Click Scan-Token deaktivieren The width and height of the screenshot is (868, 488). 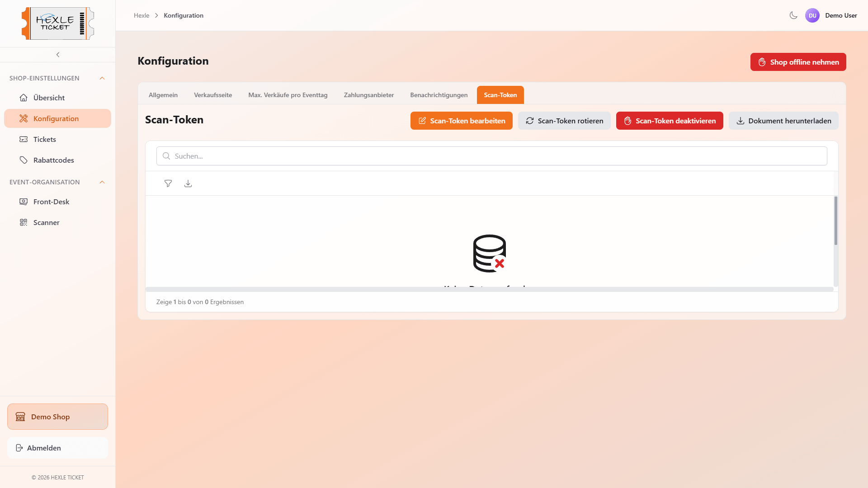tap(669, 121)
